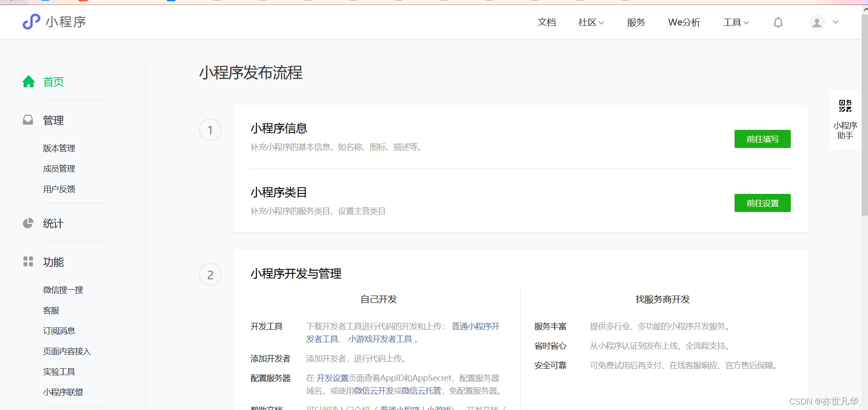Select 管理 section in sidebar

54,120
